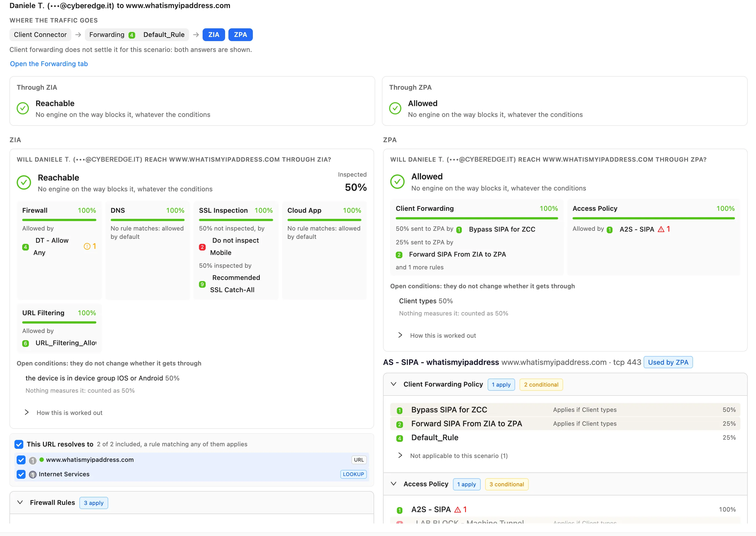
Task: Select the Bypass SIPA for ZCC policy row
Action: pyautogui.click(x=565, y=410)
